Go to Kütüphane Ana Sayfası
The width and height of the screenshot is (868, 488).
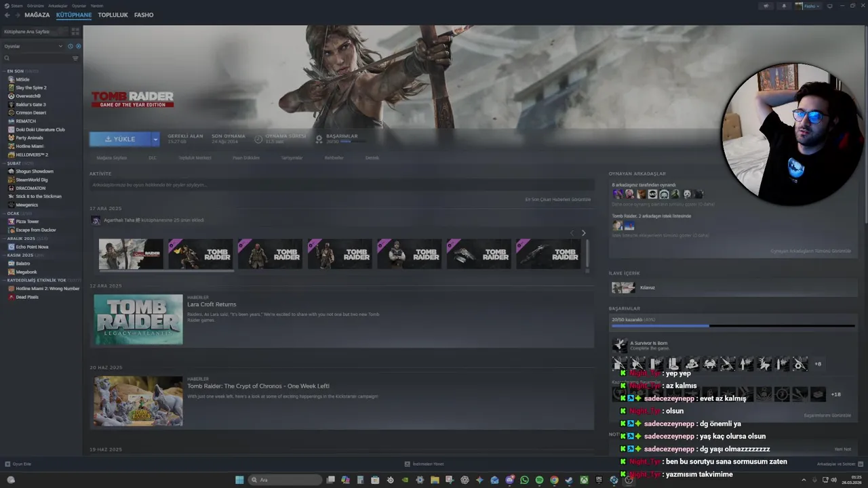coord(34,32)
